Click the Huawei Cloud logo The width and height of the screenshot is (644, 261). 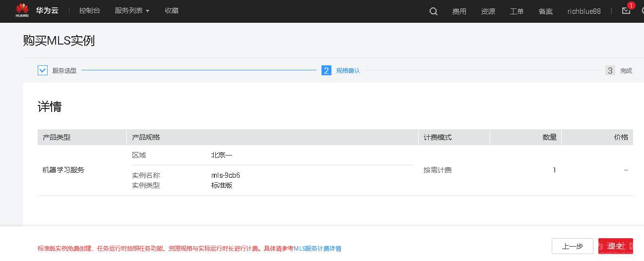pyautogui.click(x=36, y=10)
